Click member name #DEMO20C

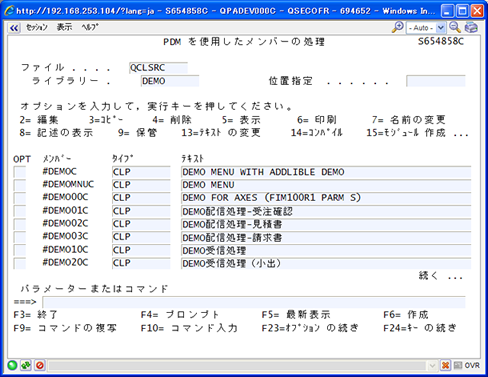click(65, 262)
